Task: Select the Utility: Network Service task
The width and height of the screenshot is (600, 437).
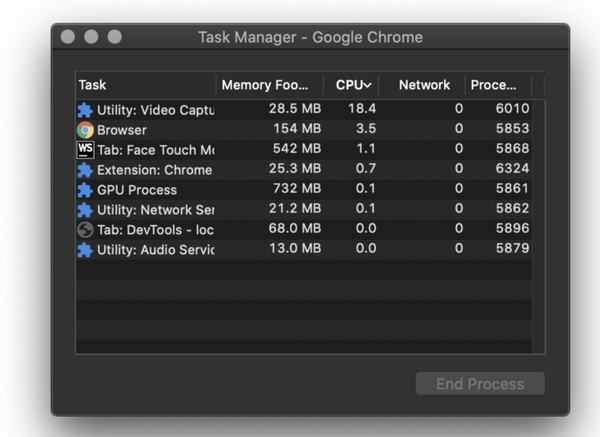Action: point(304,210)
